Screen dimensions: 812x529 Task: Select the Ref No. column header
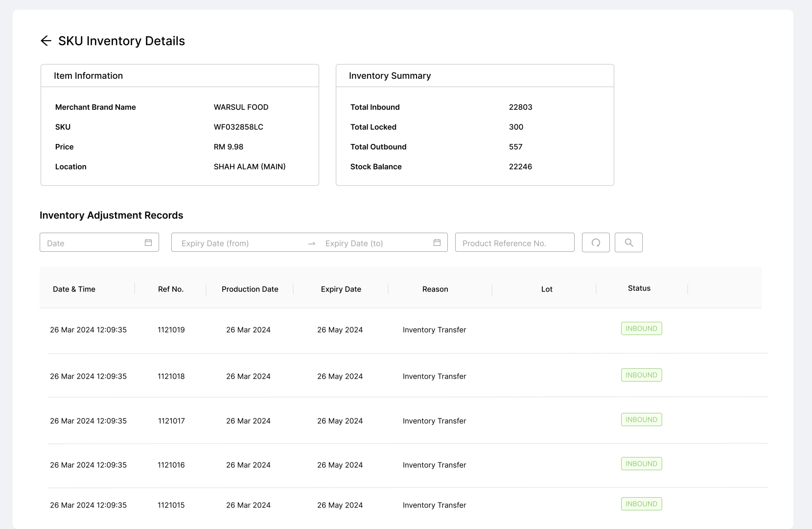pyautogui.click(x=171, y=289)
